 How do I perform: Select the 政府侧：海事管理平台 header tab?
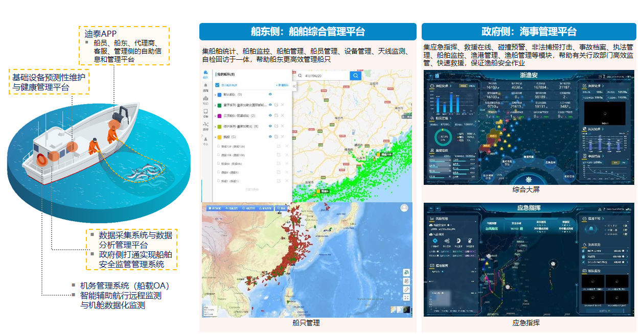528,32
